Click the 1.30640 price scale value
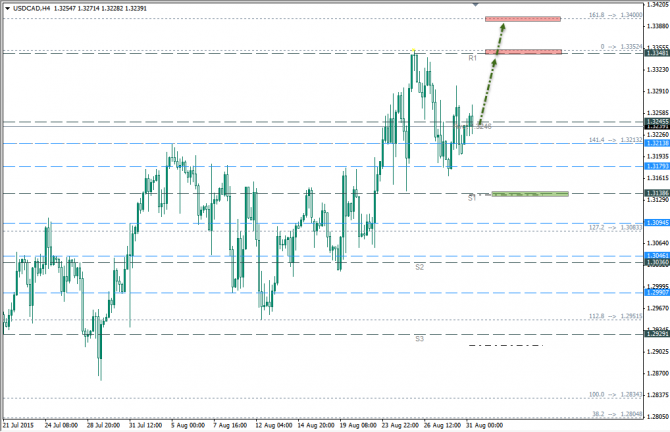This screenshot has height=432, width=670. coord(658,243)
